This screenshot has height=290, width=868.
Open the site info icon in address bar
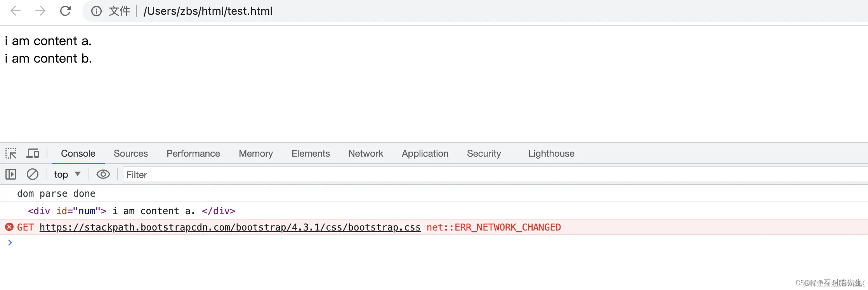point(96,11)
